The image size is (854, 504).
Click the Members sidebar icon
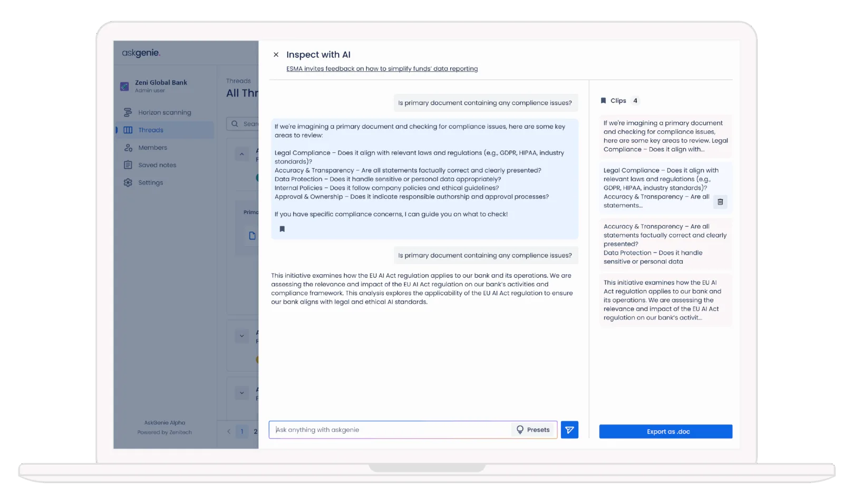[x=128, y=148]
